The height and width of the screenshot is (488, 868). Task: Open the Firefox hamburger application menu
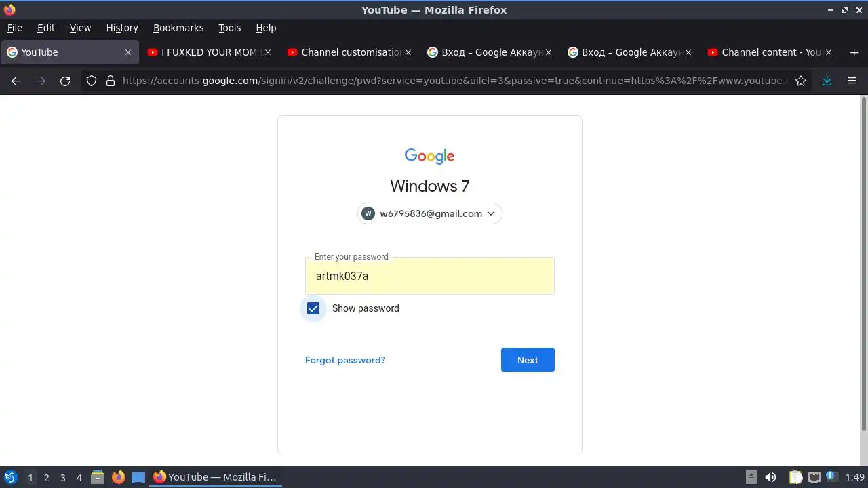tap(852, 81)
